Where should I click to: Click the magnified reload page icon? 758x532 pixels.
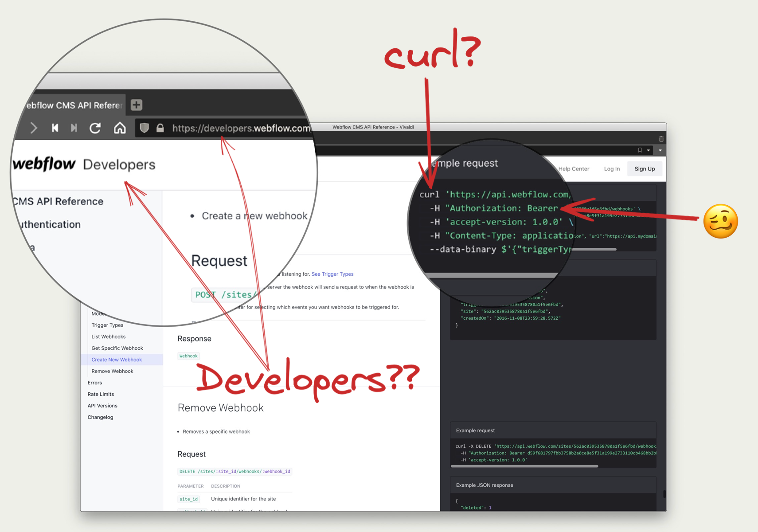click(95, 128)
